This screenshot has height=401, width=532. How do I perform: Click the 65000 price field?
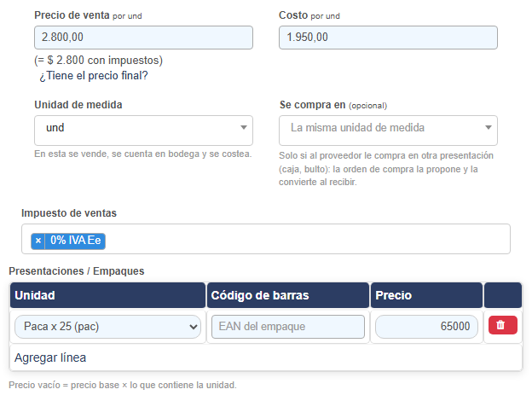pos(426,327)
